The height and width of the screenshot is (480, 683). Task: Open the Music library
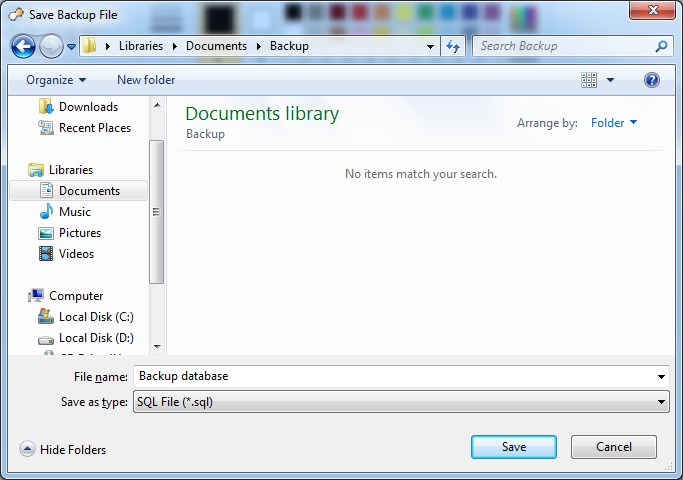coord(74,212)
